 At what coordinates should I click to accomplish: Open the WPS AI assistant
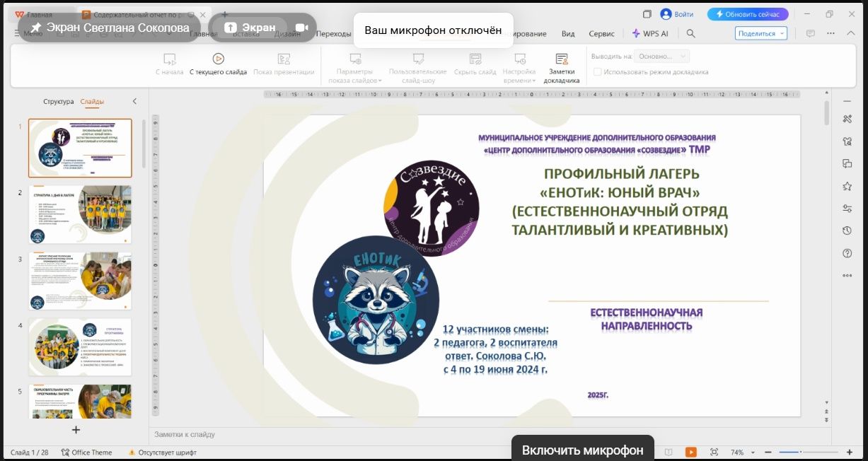650,33
